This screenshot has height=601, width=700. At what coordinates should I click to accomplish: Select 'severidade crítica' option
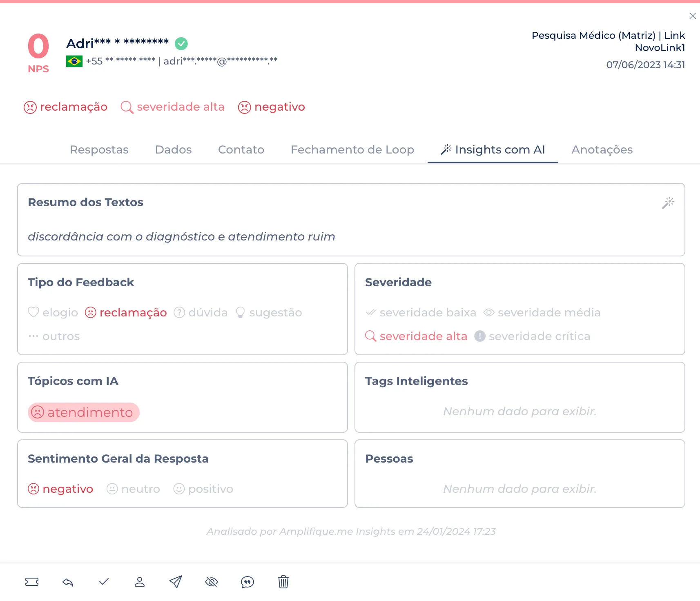(532, 336)
